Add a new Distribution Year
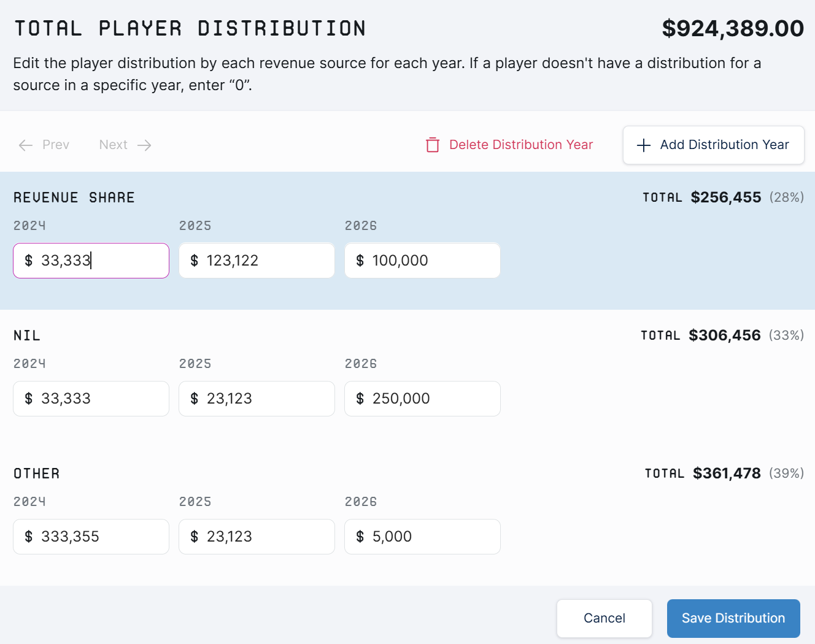 click(x=714, y=145)
